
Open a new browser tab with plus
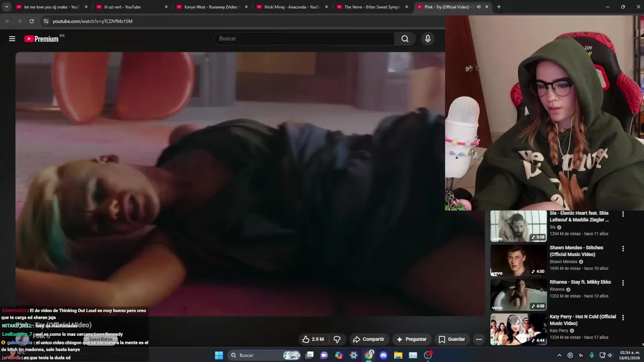point(499,7)
